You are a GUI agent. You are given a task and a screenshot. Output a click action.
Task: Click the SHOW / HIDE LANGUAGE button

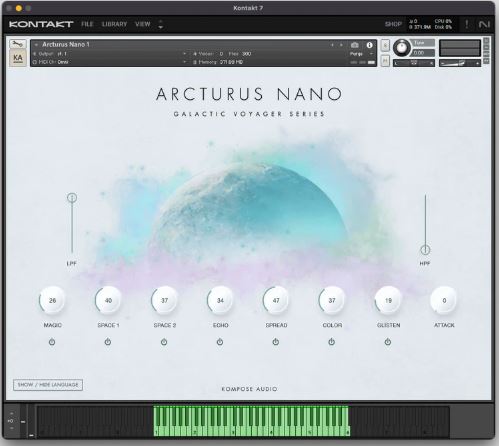click(48, 385)
